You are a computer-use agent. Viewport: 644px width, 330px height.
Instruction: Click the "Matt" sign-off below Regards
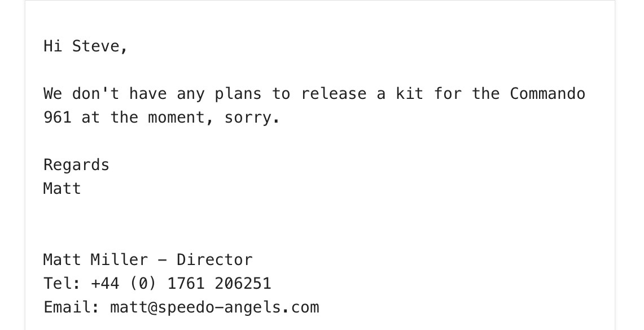tap(62, 189)
